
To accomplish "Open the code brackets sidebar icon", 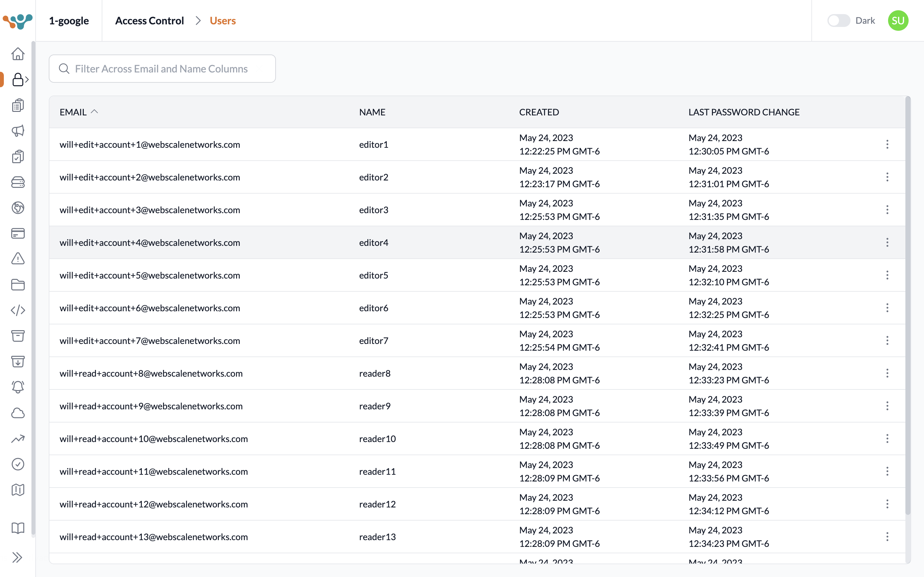I will 18,310.
